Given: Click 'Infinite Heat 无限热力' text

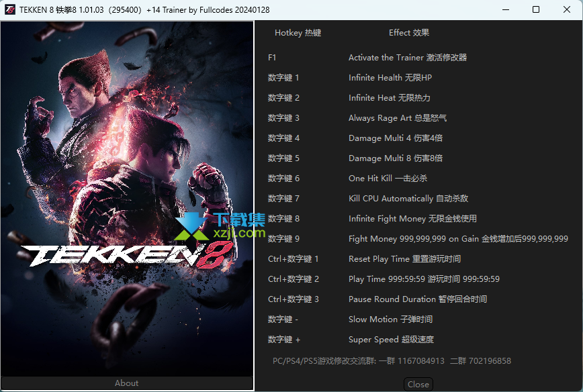Looking at the screenshot, I should pyautogui.click(x=390, y=98).
